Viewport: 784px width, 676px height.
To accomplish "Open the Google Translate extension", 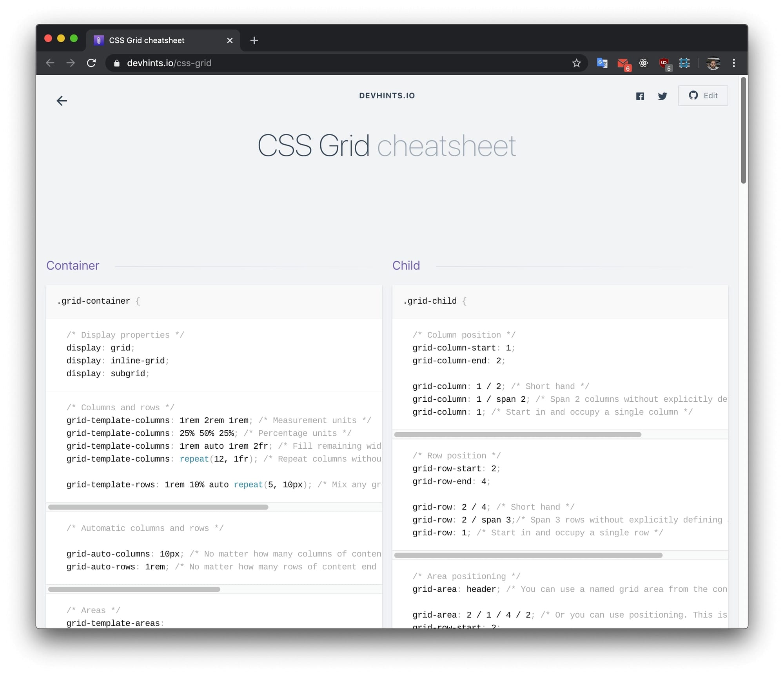I will [x=602, y=63].
